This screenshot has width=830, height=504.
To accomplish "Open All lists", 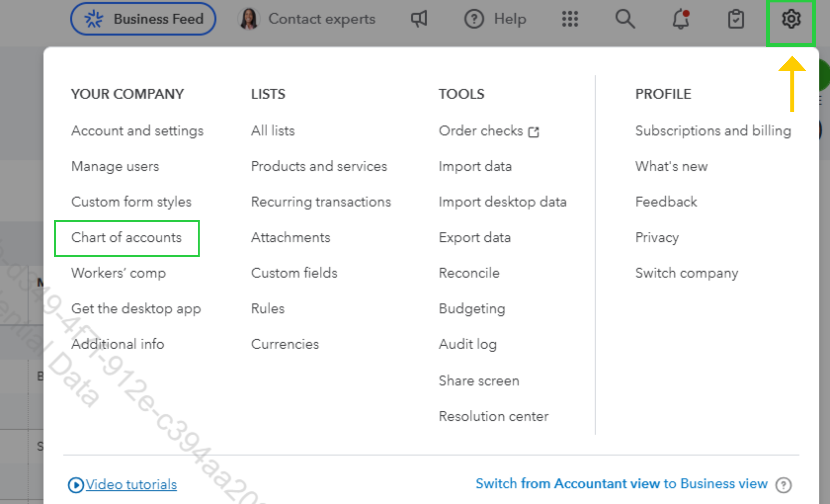I will 273,131.
